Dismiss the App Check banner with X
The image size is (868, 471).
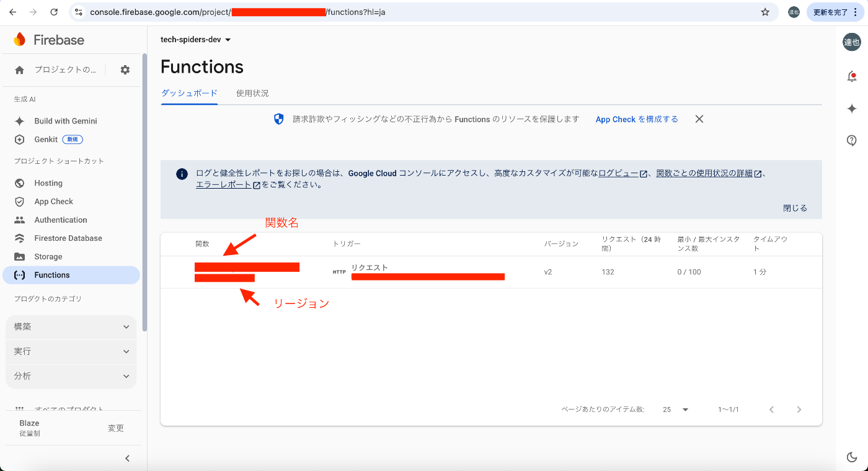point(699,119)
